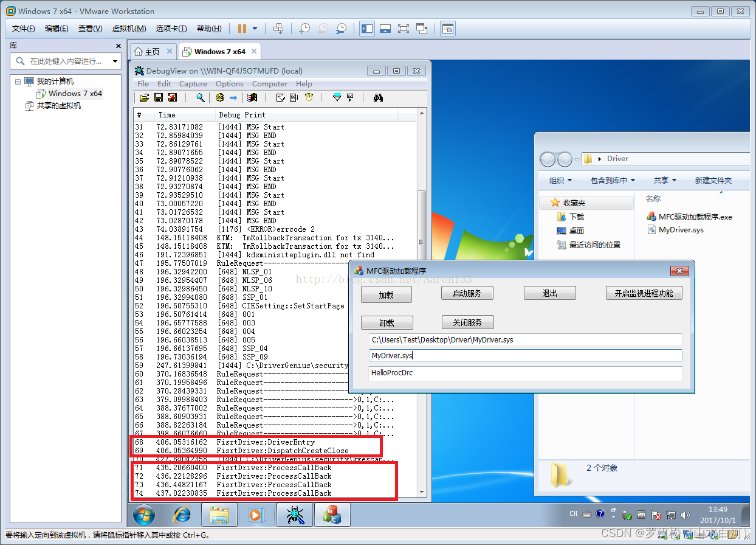Select MyDriver.sys file in the Explorer file list

[675, 230]
